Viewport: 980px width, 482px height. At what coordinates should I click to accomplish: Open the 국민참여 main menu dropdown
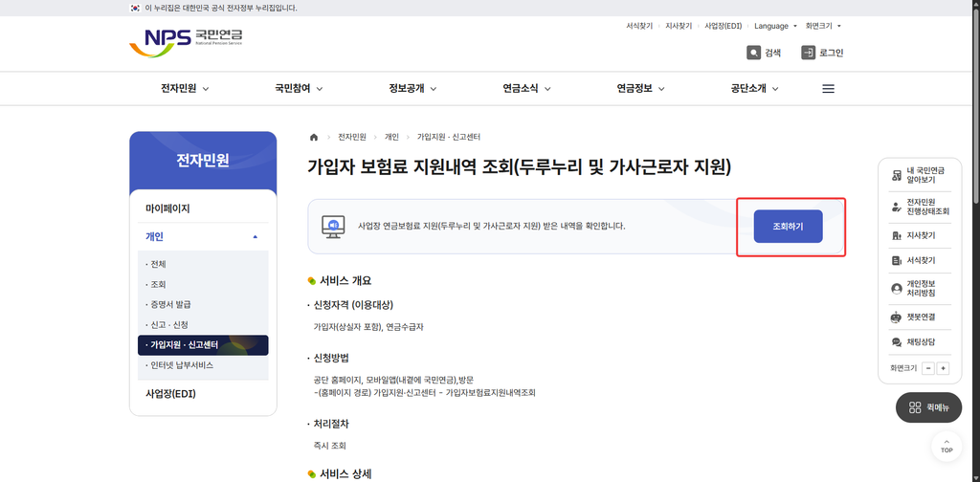[299, 89]
